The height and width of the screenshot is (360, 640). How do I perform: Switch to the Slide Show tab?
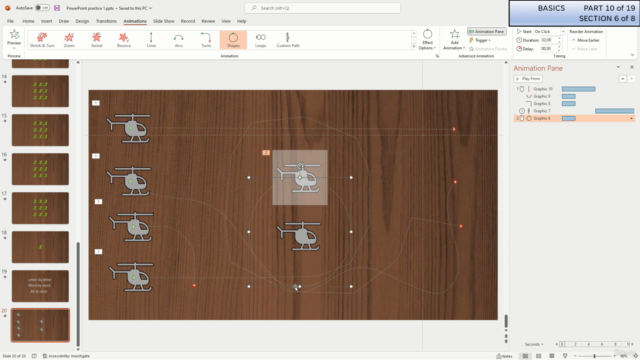(164, 21)
